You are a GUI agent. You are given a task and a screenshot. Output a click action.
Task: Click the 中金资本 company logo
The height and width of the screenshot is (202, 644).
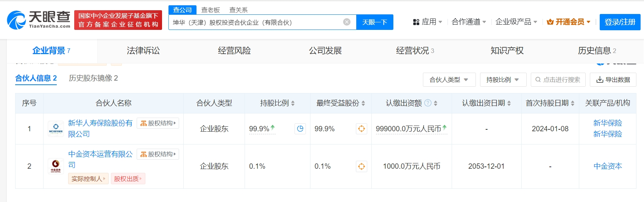pyautogui.click(x=56, y=166)
